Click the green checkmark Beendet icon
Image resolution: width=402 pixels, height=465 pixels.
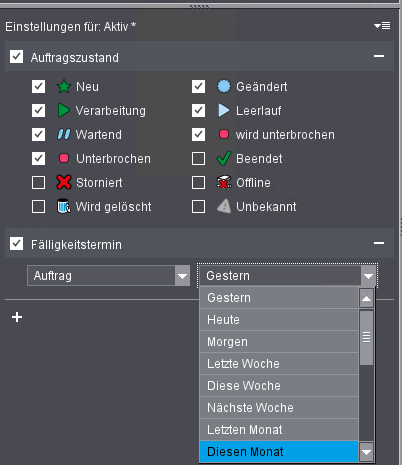coord(224,158)
